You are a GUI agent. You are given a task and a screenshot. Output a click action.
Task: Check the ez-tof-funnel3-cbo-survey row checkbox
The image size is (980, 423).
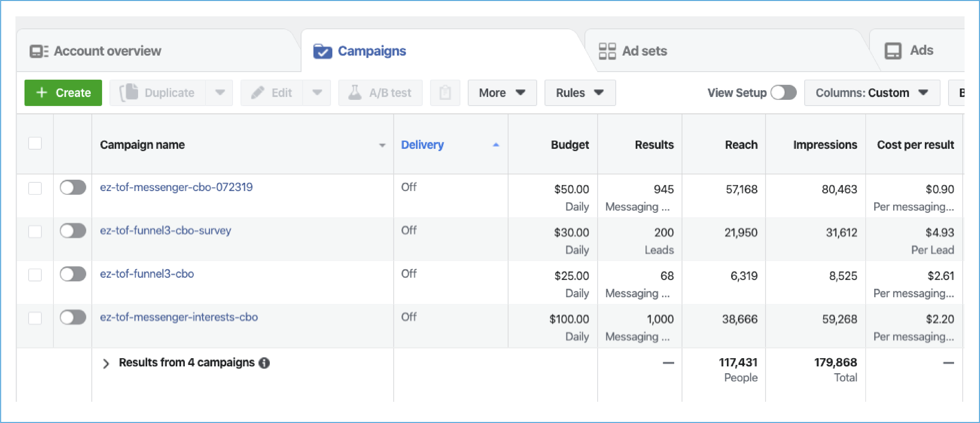click(35, 231)
